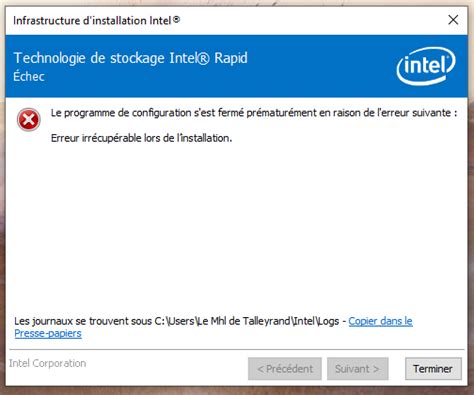
Task: Click the Technologie de stockage Intel Rapid heading
Action: coord(130,58)
